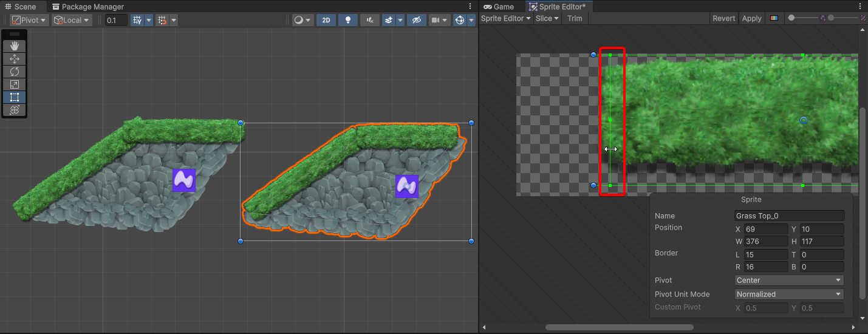
Task: Open the Pivot handle position dropdown
Action: 29,20
